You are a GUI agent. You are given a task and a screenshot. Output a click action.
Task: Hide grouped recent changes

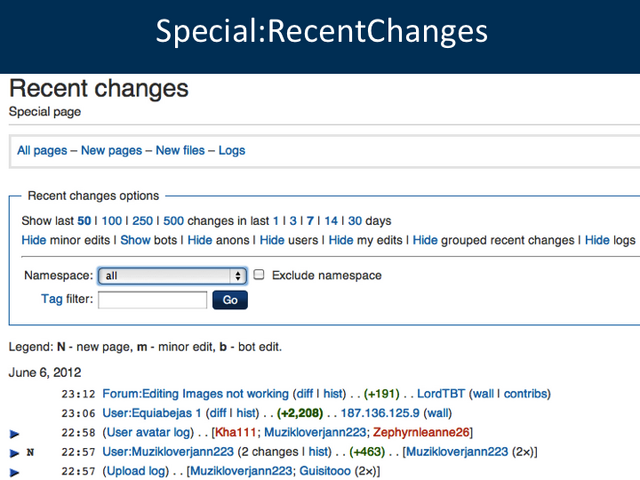[425, 240]
